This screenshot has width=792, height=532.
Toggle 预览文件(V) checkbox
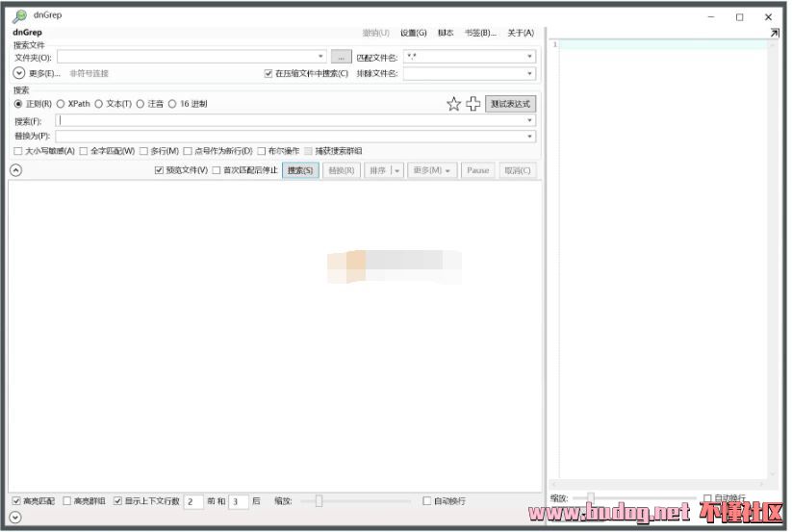[160, 171]
